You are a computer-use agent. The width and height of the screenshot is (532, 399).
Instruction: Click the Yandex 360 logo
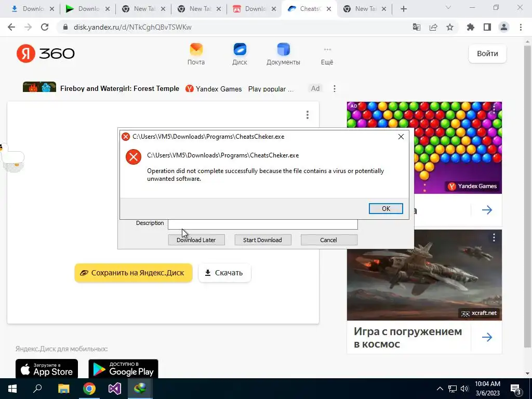46,54
